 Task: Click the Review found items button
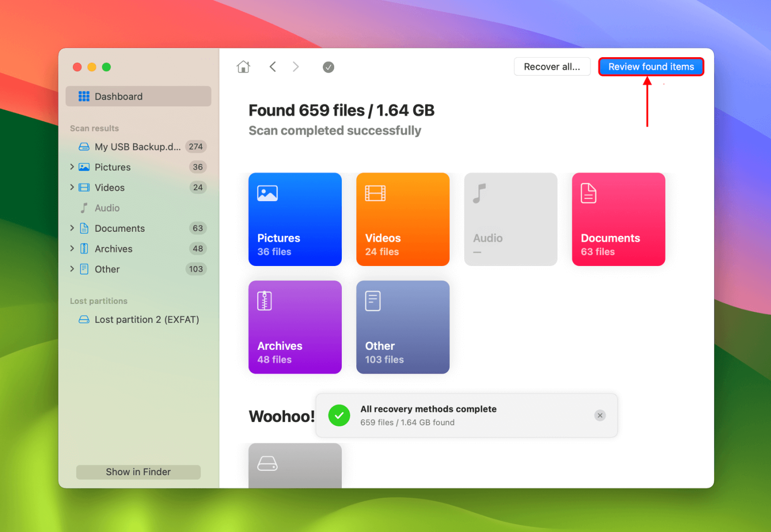point(651,66)
